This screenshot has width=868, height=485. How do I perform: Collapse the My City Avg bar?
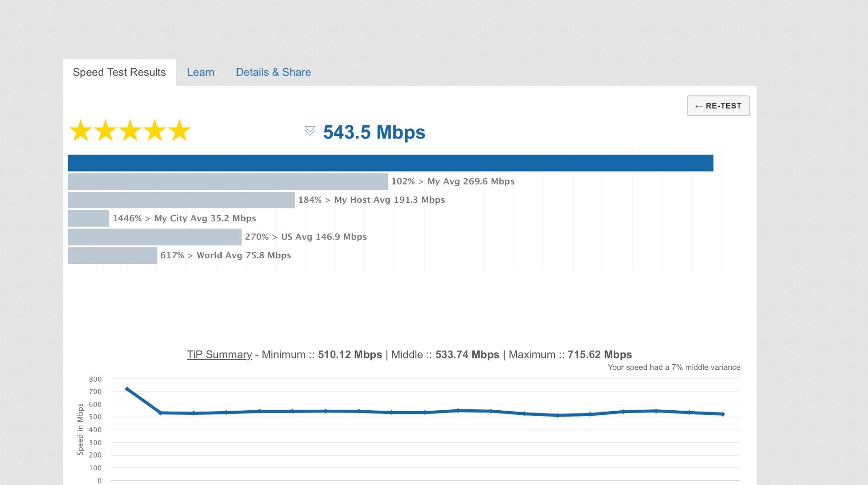[x=89, y=218]
